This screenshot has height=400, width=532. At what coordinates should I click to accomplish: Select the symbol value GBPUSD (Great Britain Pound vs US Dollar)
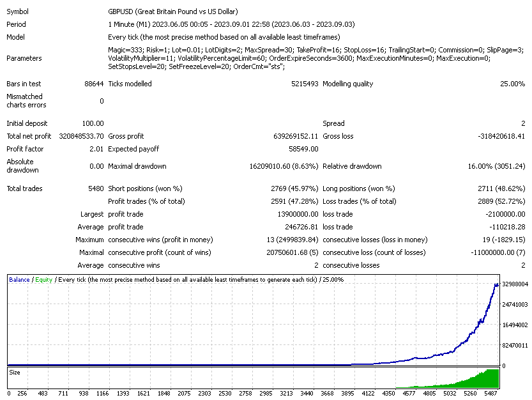[173, 12]
